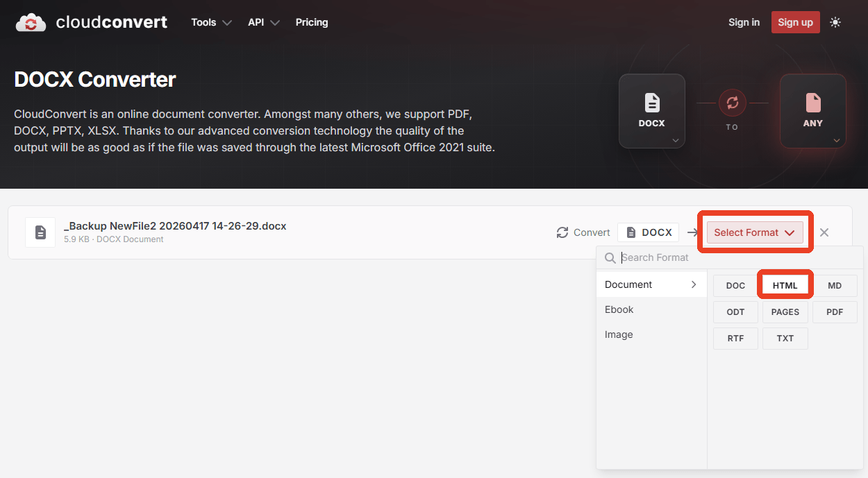Click the filename _Backup NewFile2 docx
Viewport: 868px width, 478px height.
coord(175,225)
